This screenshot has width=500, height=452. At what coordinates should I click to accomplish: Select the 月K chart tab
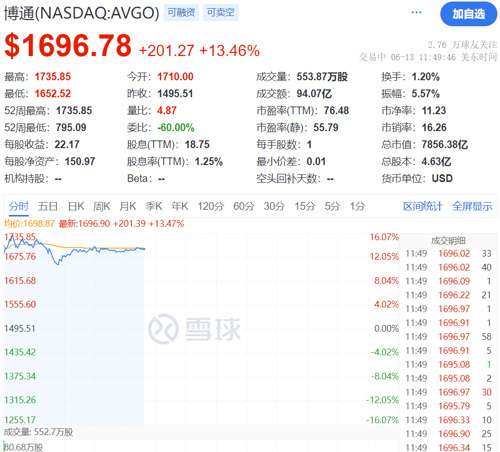pyautogui.click(x=128, y=206)
